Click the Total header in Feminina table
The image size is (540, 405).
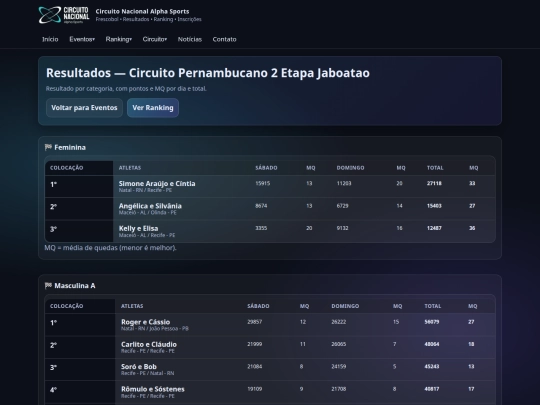point(435,168)
